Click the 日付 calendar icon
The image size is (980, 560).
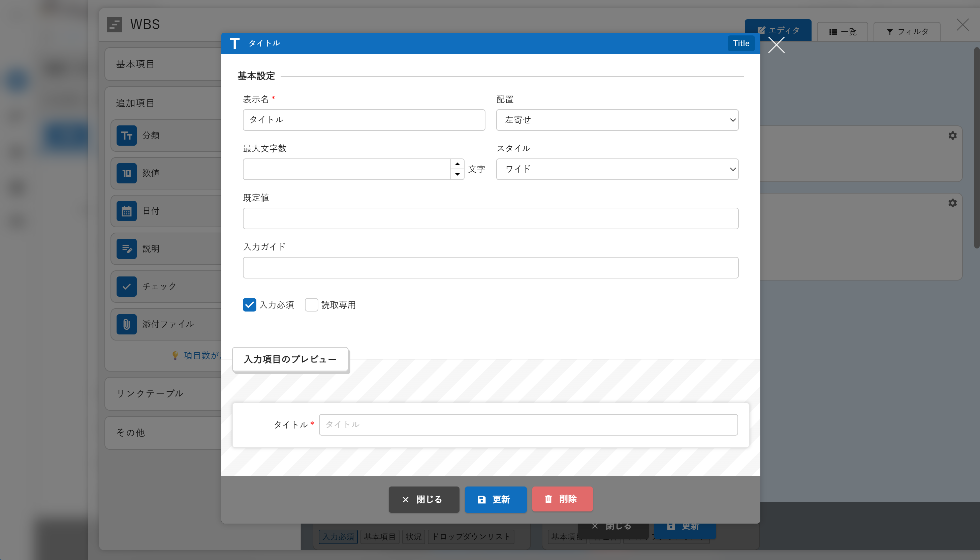pos(126,211)
